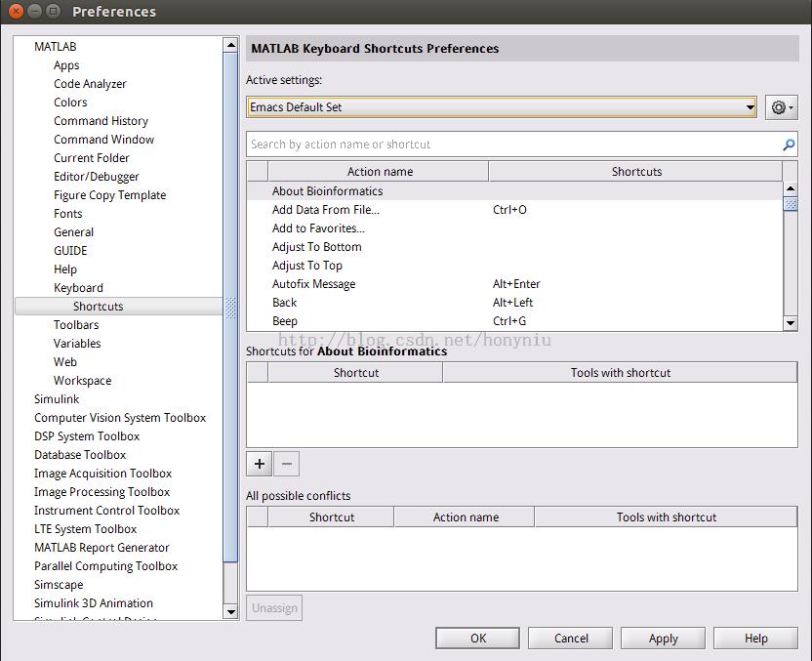812x661 pixels.
Task: Click OK to confirm preferences
Action: (x=477, y=639)
